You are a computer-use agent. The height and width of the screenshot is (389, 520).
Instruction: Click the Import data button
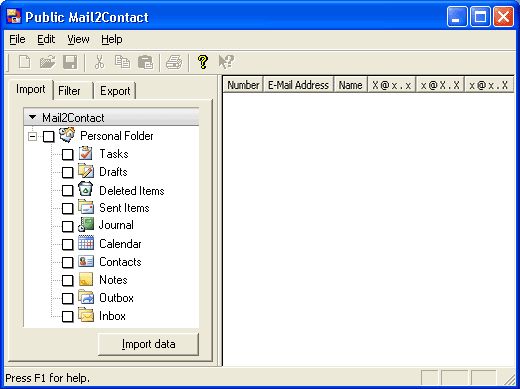tap(148, 344)
